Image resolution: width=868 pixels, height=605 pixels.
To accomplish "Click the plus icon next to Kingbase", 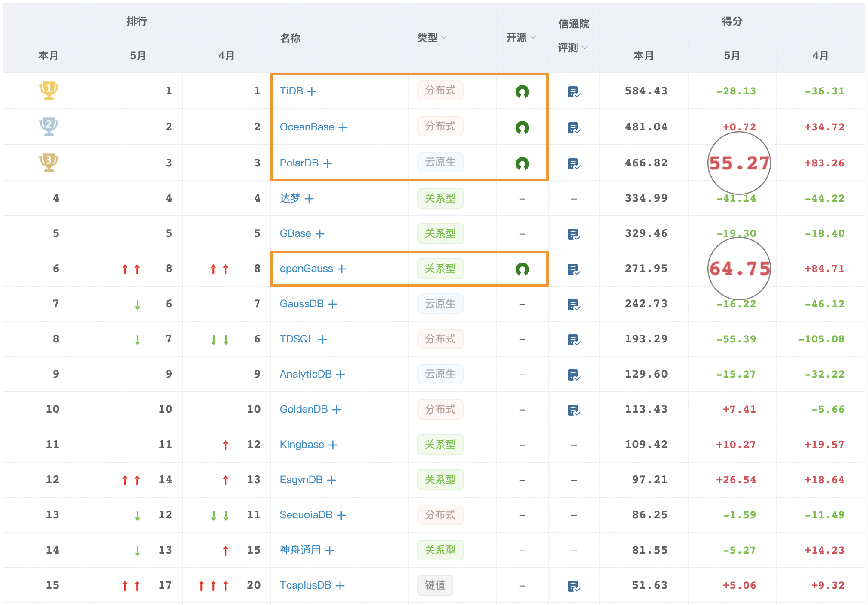I will [333, 445].
